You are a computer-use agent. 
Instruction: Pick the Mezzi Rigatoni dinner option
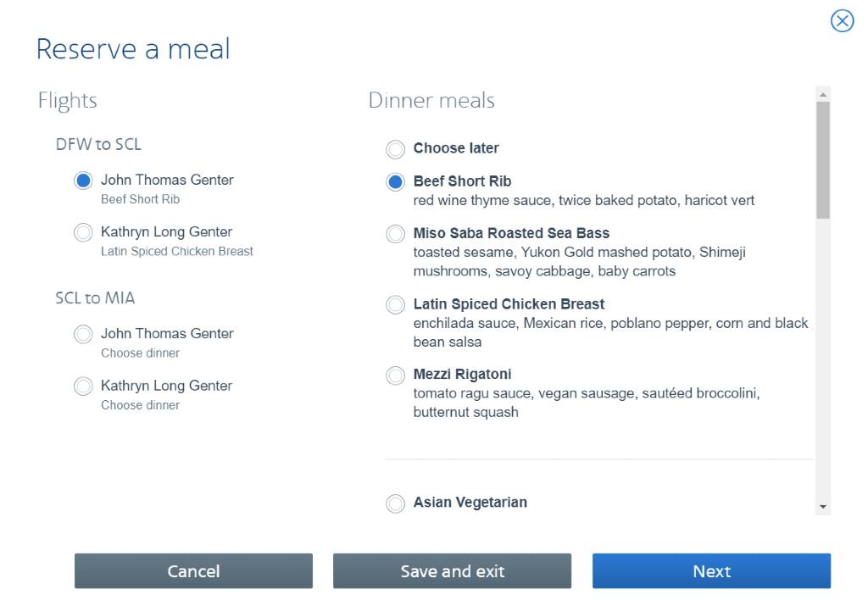pos(395,375)
